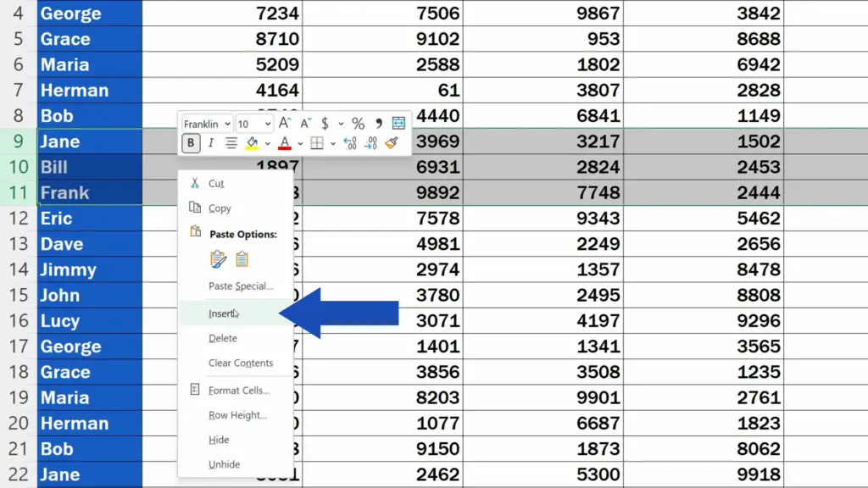868x488 pixels.
Task: Click the Cut scissors icon
Action: coord(195,183)
